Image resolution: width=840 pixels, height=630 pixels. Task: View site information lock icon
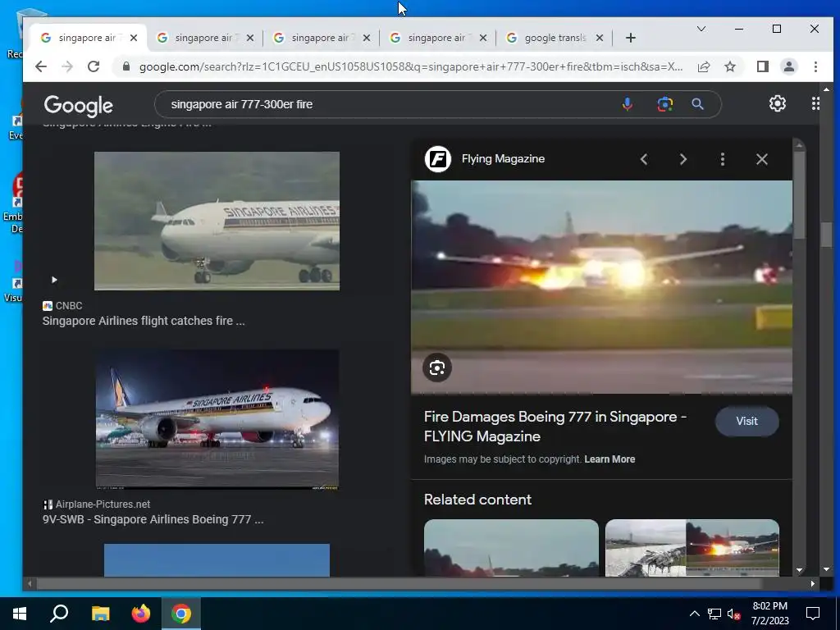[x=126, y=66]
